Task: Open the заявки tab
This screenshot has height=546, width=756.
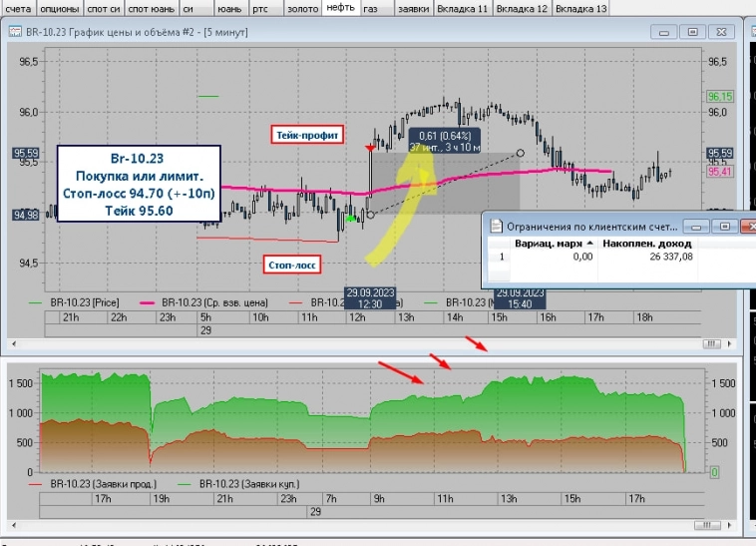Action: pyautogui.click(x=414, y=8)
